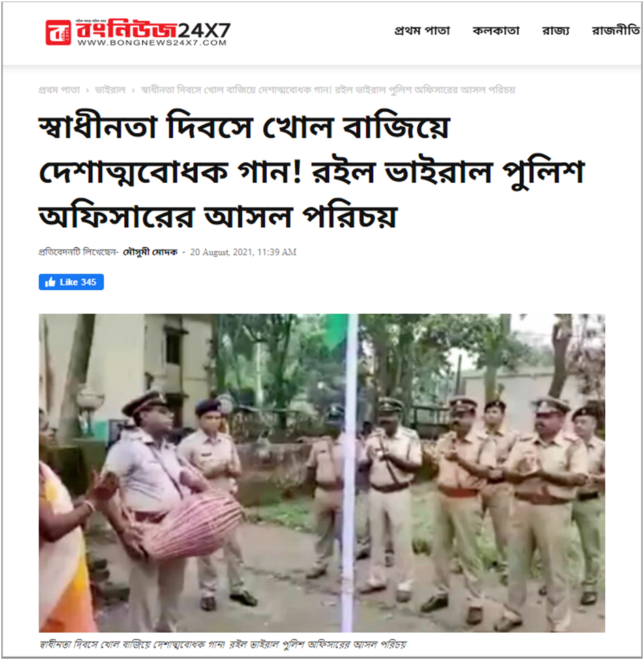Click the second breadcrumb chevron separator
The width and height of the screenshot is (644, 660).
click(133, 90)
